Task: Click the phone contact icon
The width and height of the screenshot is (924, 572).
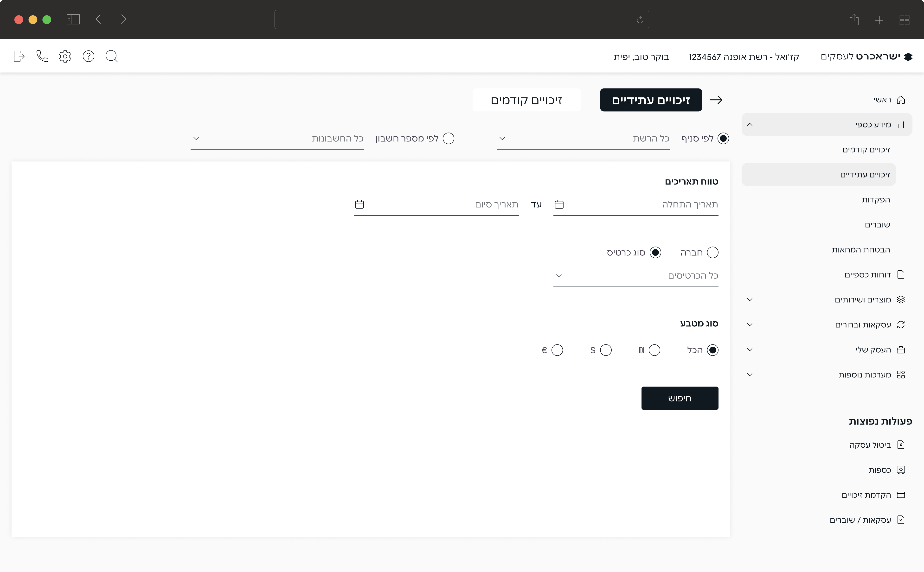Action: [x=42, y=56]
